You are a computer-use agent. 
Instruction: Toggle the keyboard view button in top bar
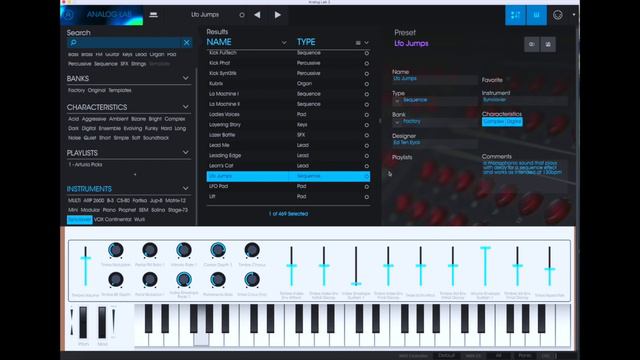536,15
